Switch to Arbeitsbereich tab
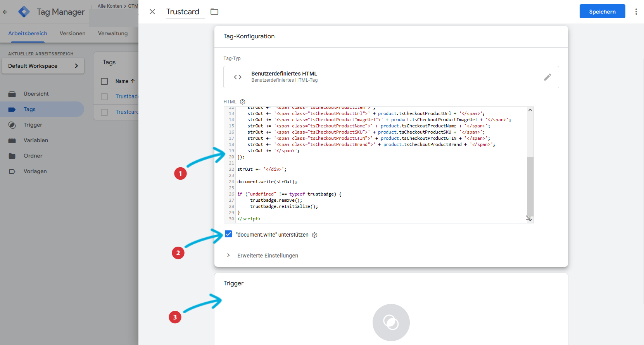644x345 pixels. (28, 33)
